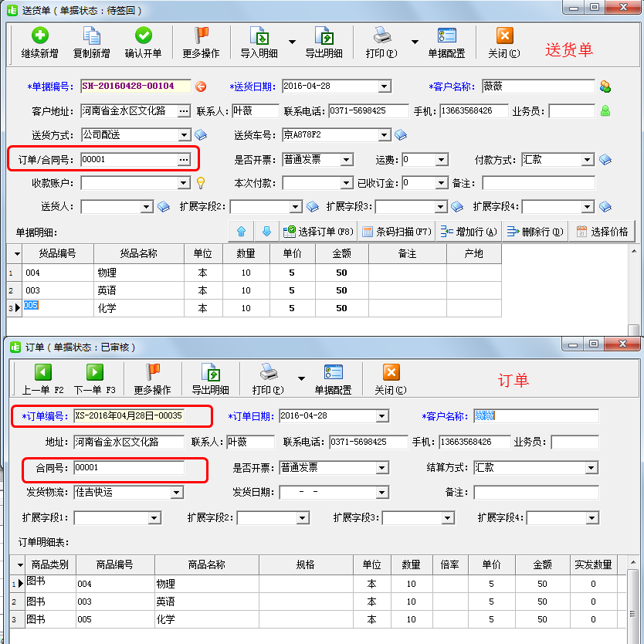Screen dimensions: 644x644
Task: Go to 下一单 in order window
Action: [94, 379]
